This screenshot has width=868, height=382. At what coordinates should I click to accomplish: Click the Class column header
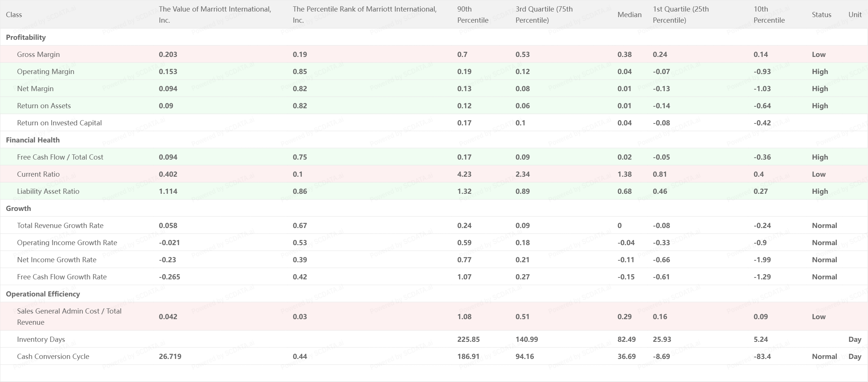(x=14, y=15)
